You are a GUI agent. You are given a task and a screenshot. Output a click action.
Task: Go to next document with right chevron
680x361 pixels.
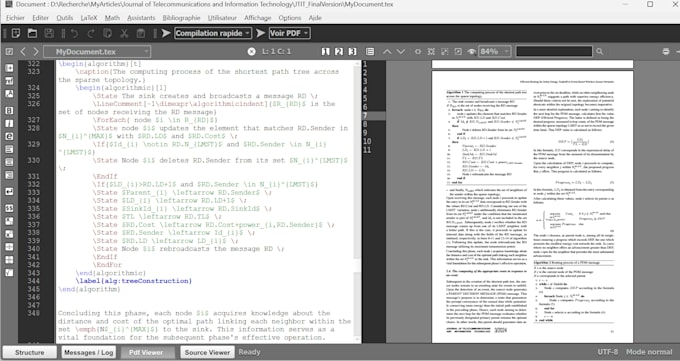tap(36, 52)
